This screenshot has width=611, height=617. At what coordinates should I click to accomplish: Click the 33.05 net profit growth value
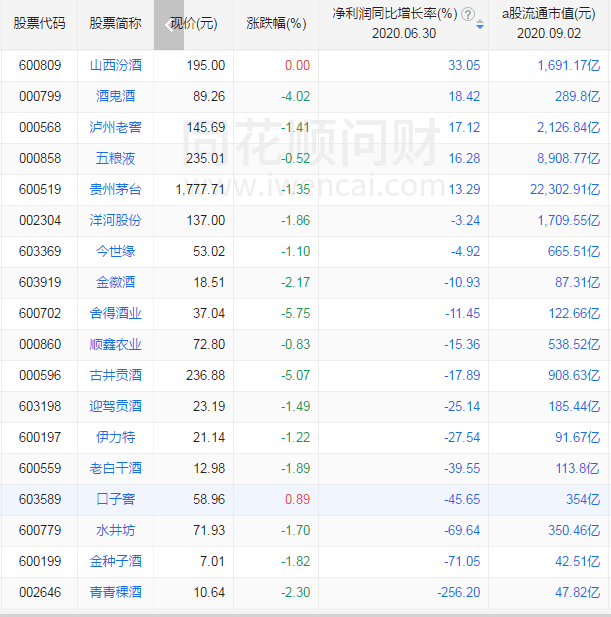(466, 65)
